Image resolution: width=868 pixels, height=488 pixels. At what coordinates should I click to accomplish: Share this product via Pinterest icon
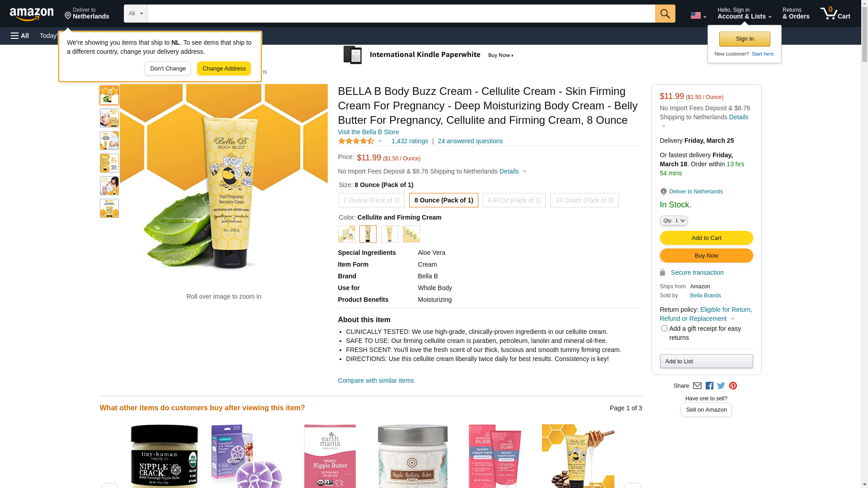[x=733, y=386]
